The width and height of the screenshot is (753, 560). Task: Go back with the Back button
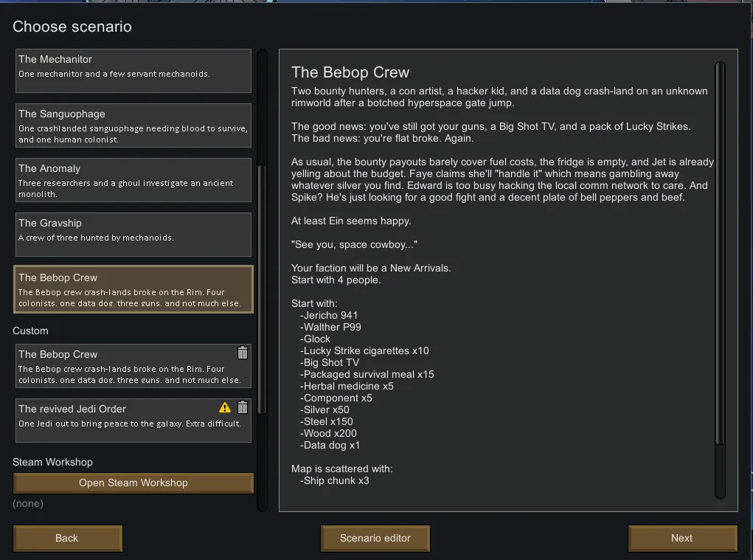(x=67, y=538)
